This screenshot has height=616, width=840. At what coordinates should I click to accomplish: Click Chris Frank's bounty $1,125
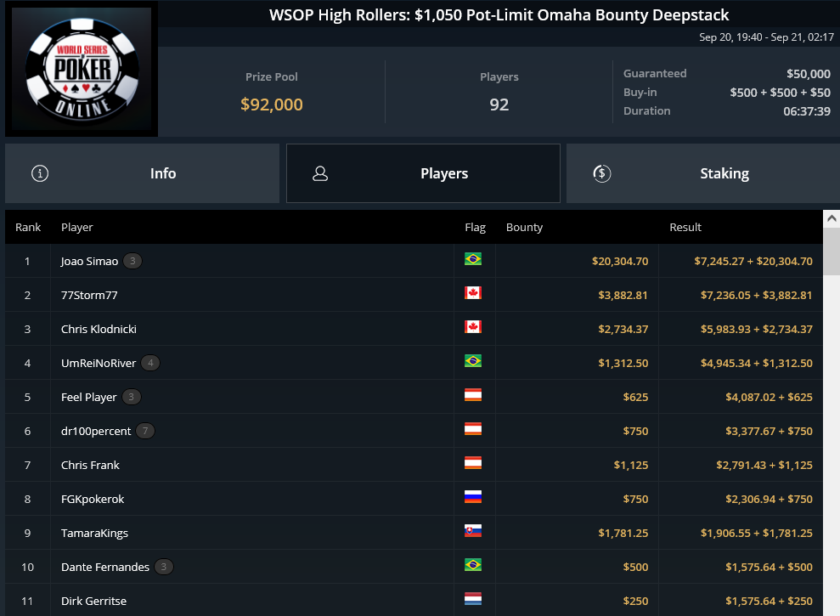tap(630, 465)
